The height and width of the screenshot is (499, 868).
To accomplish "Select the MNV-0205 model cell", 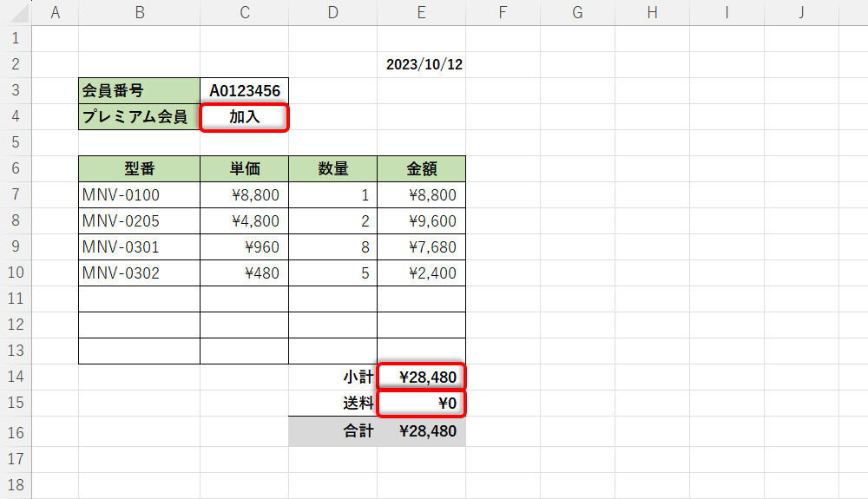I will pos(140,220).
